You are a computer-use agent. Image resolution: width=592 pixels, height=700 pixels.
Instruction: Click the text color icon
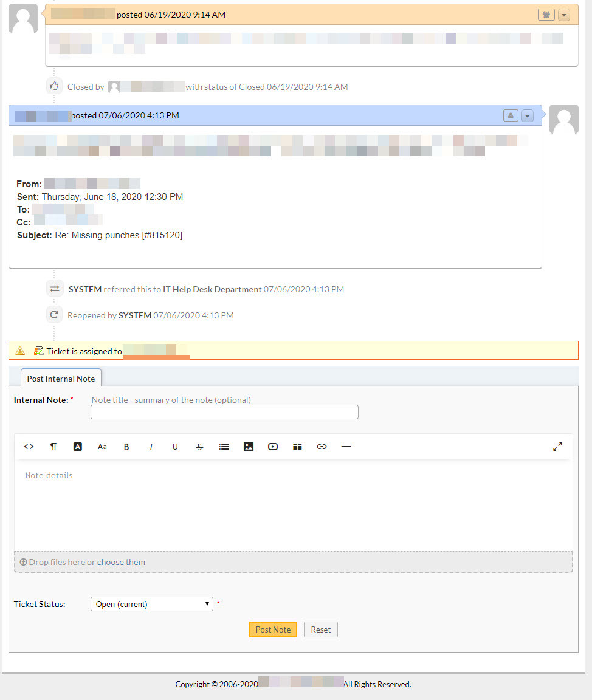click(x=78, y=447)
